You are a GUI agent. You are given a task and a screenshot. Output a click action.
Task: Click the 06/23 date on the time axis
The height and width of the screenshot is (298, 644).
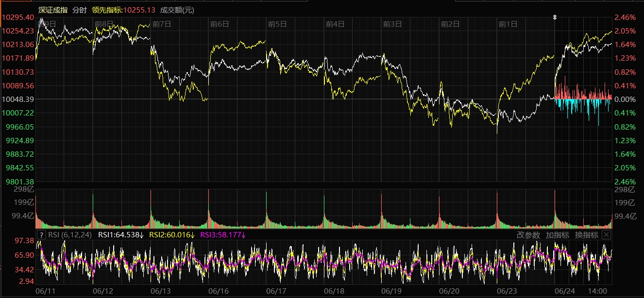(507, 291)
